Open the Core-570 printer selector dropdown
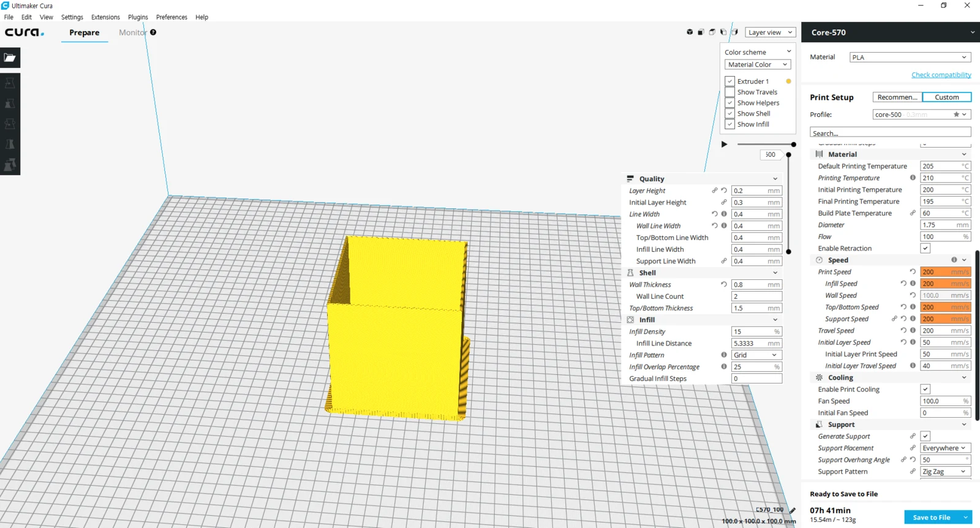This screenshot has width=980, height=528. tap(891, 32)
